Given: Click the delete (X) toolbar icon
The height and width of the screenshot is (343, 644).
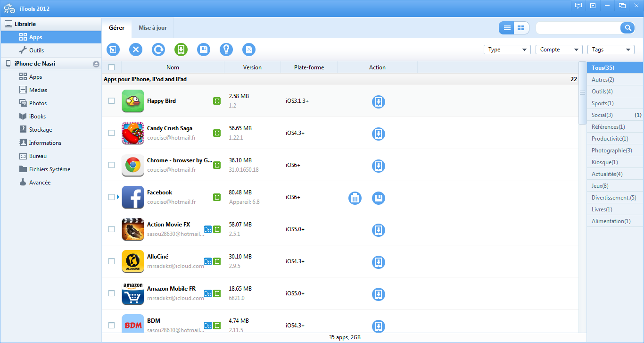Looking at the screenshot, I should point(136,50).
